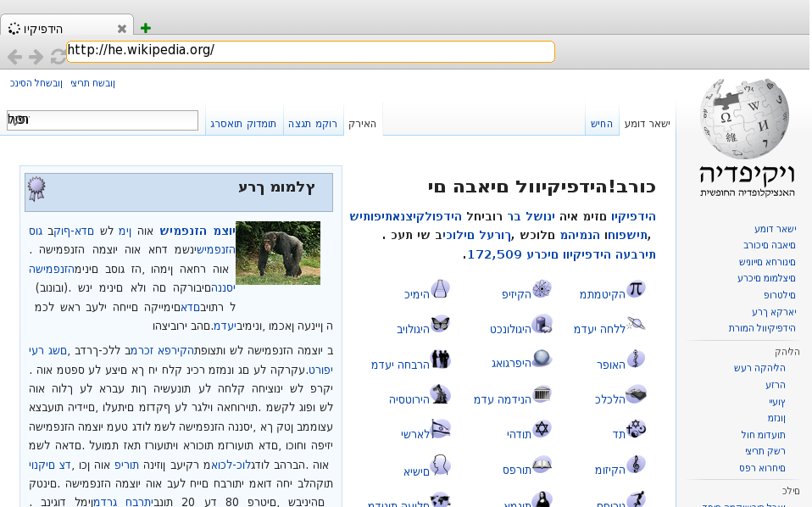Click the common chimpanzee bold article link
Viewport: 812px width, 507px height.
click(x=197, y=231)
